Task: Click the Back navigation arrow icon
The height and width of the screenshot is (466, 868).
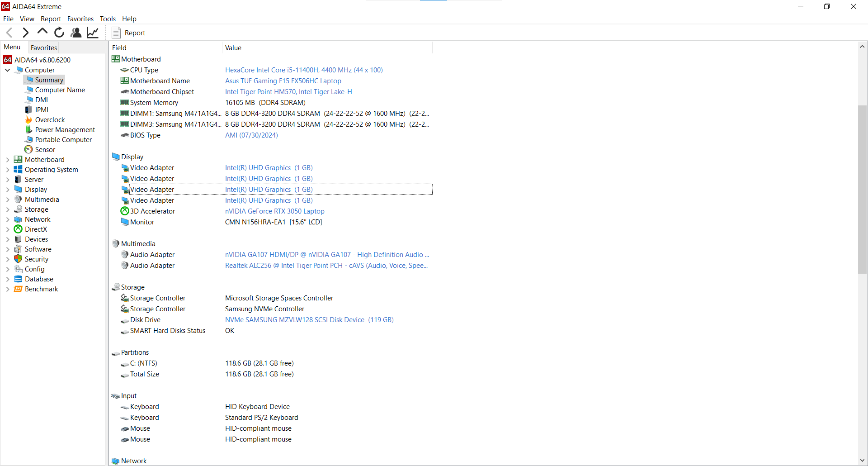Action: click(9, 33)
